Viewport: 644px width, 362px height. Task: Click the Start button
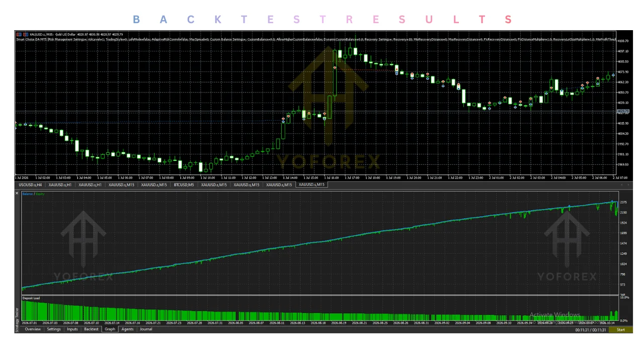point(621,330)
